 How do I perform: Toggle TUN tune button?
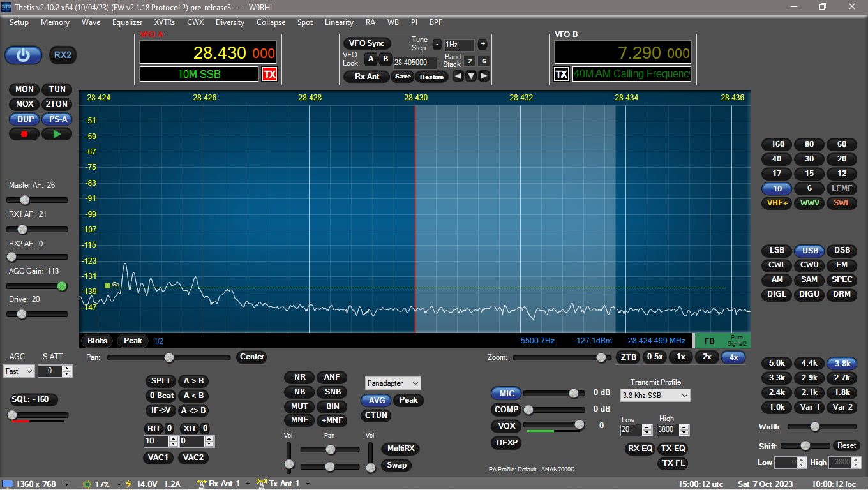click(x=57, y=89)
